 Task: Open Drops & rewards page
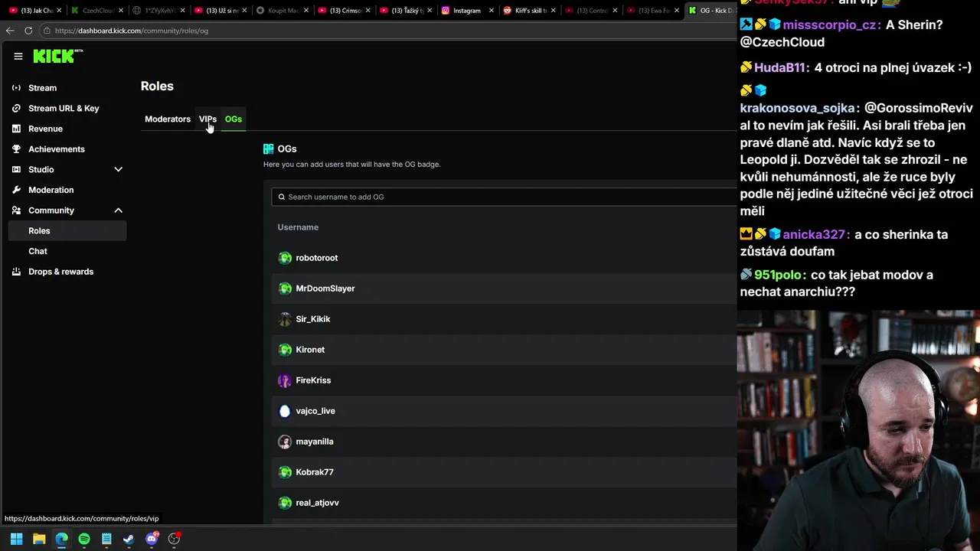(60, 272)
